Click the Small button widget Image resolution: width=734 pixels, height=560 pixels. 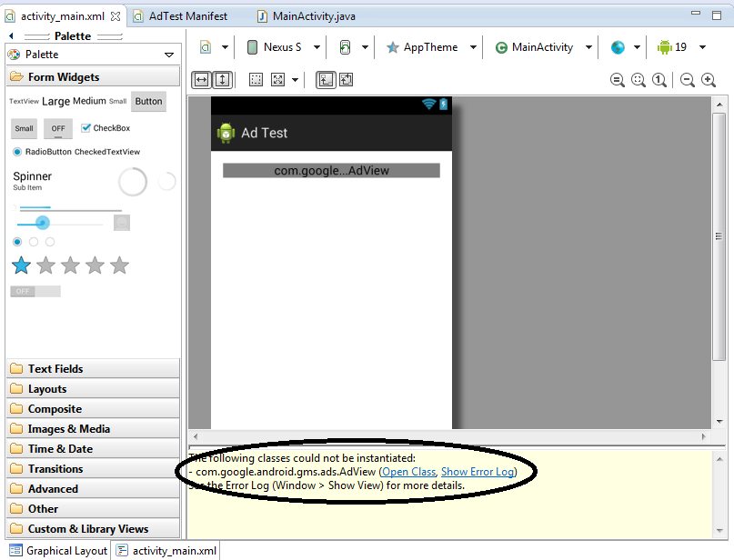coord(24,129)
